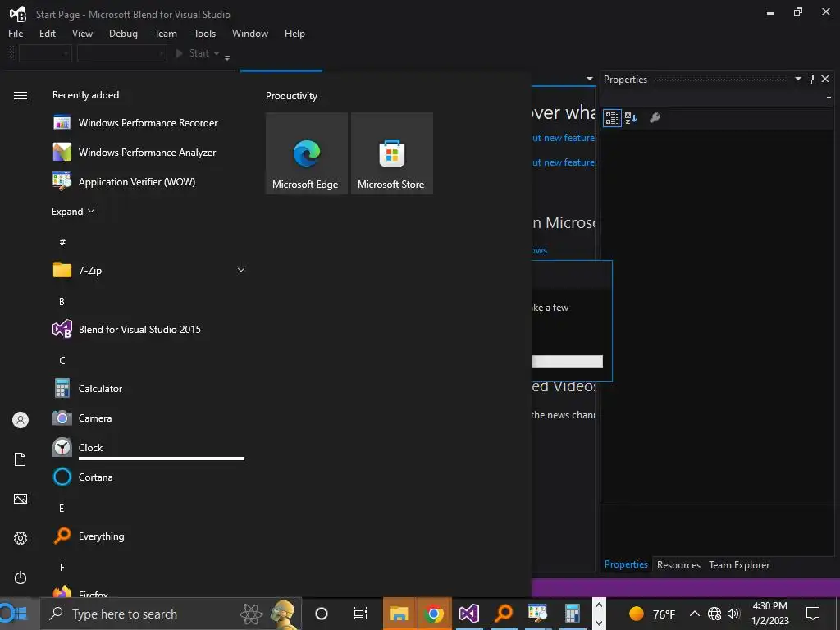
Task: Open the 7-Zip folder entry
Action: click(148, 270)
